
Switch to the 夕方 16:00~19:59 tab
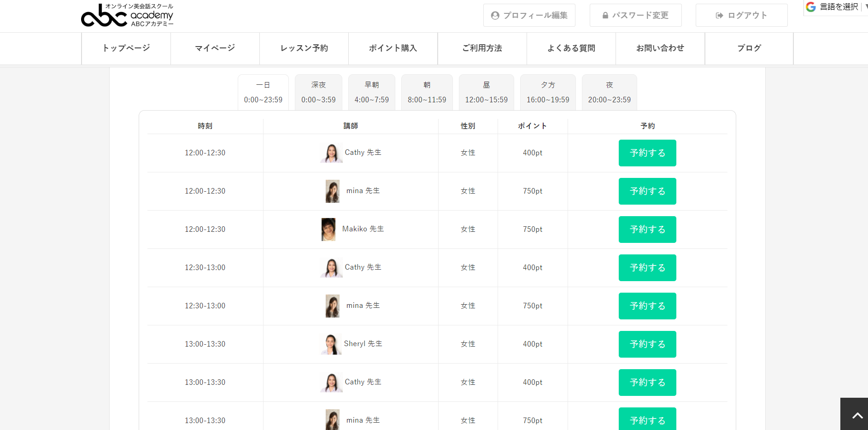coord(548,92)
